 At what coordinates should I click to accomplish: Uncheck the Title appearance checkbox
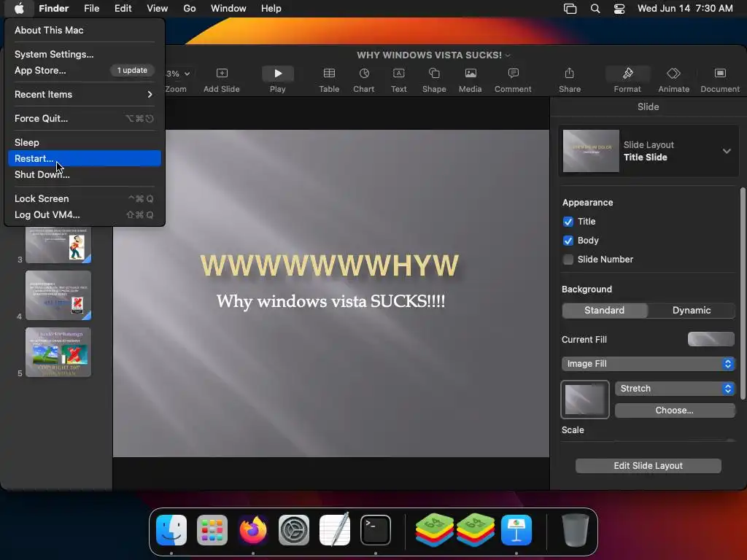click(568, 222)
